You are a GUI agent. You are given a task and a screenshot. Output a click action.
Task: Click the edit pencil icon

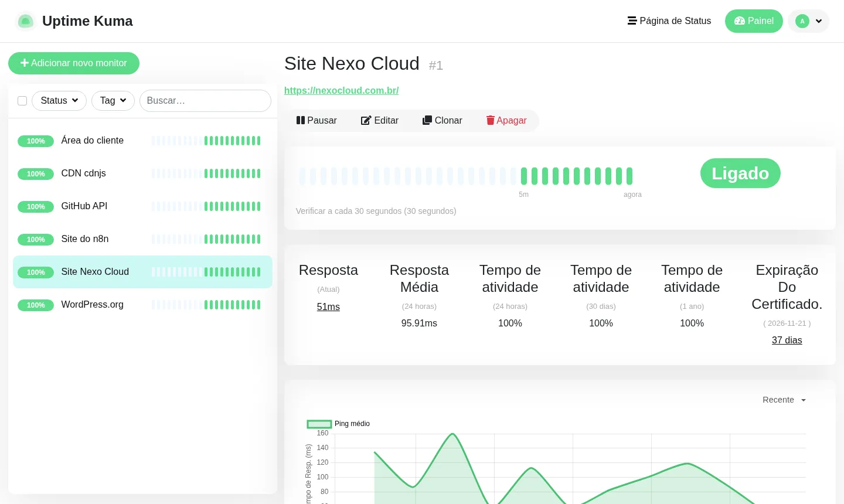[x=366, y=120]
